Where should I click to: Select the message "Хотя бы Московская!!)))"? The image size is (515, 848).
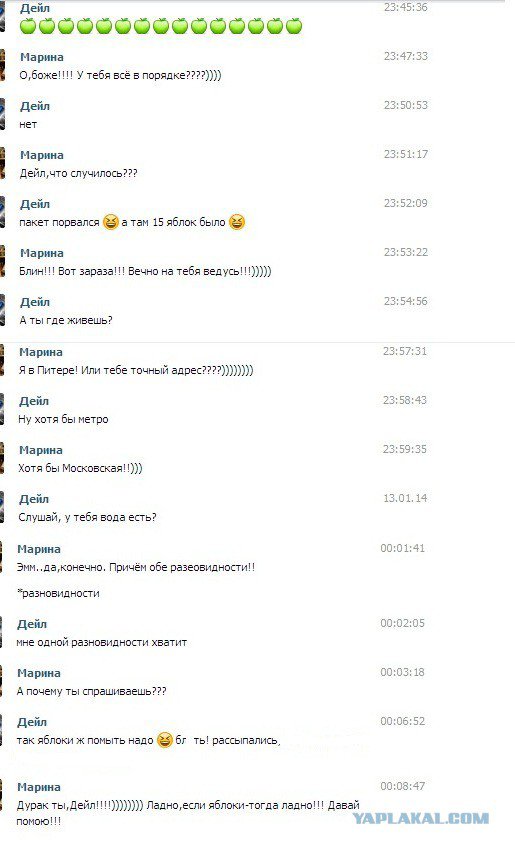tap(80, 468)
